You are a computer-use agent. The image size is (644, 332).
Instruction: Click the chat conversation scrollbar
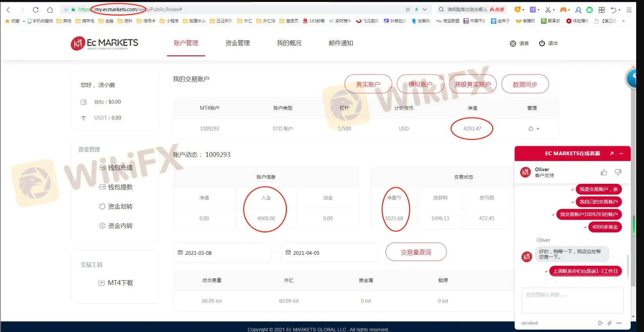pos(628,267)
